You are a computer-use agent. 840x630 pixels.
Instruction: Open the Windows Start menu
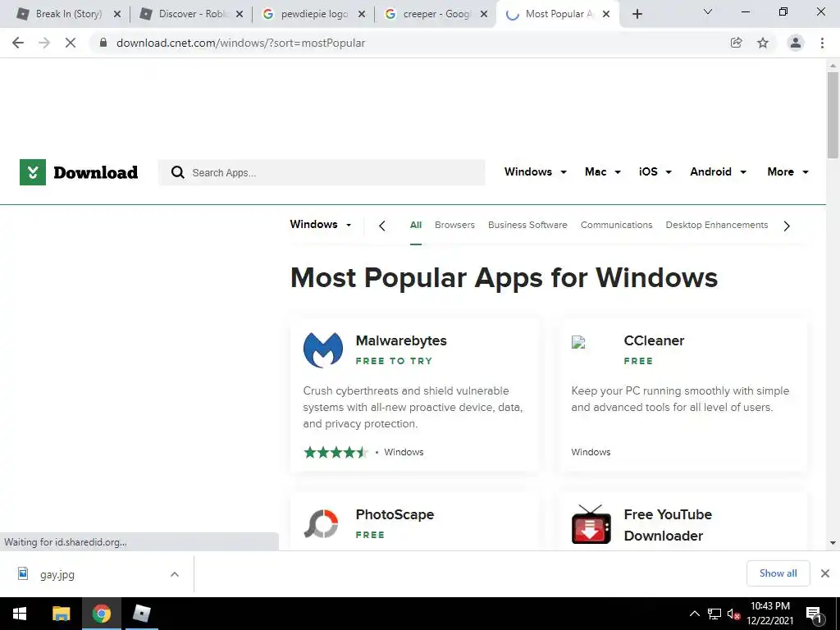[x=20, y=614]
